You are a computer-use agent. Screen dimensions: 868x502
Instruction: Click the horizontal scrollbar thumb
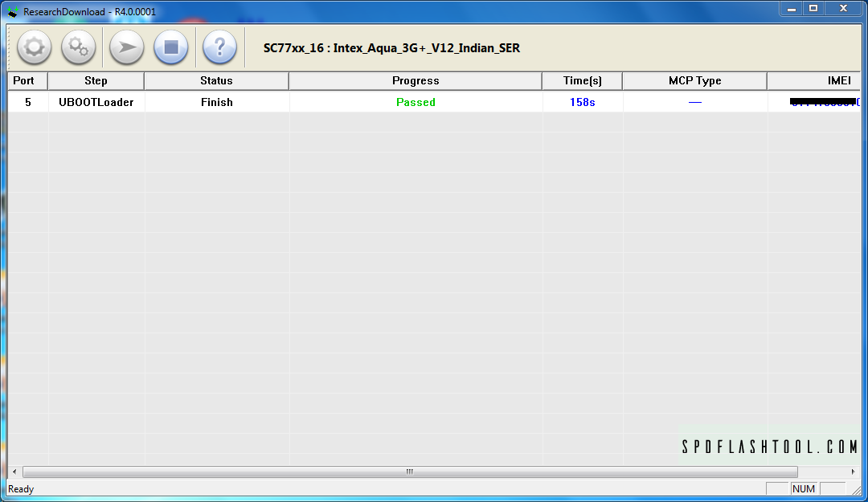410,472
